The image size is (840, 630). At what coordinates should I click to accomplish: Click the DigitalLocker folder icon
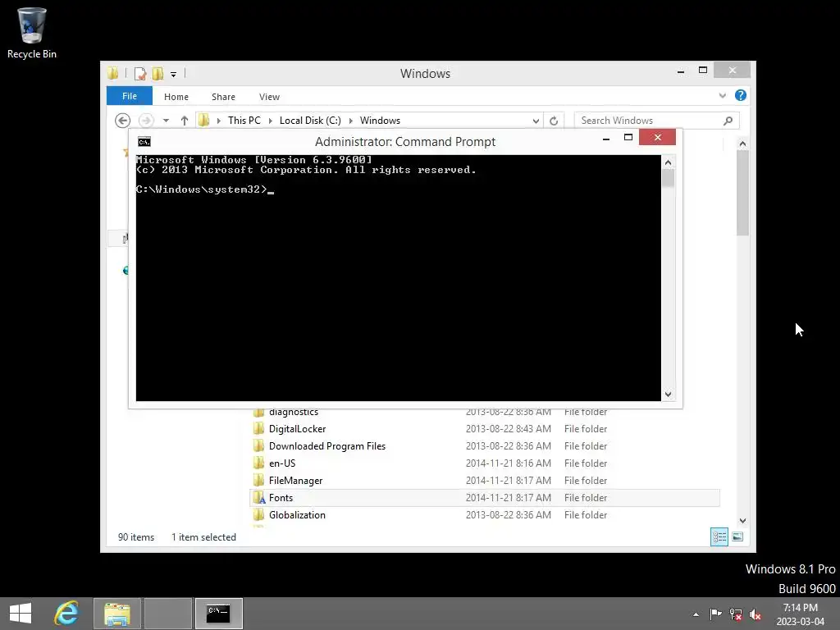click(x=259, y=428)
